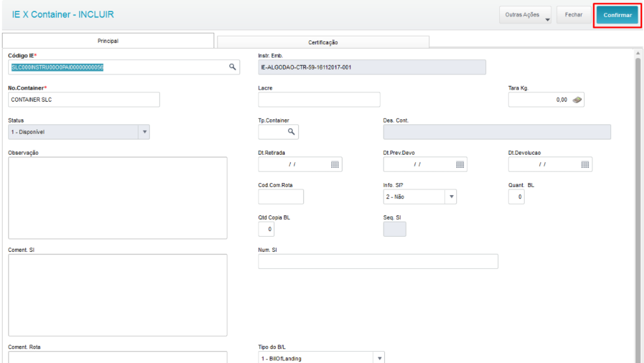
Task: Click the Fechar button
Action: click(573, 15)
